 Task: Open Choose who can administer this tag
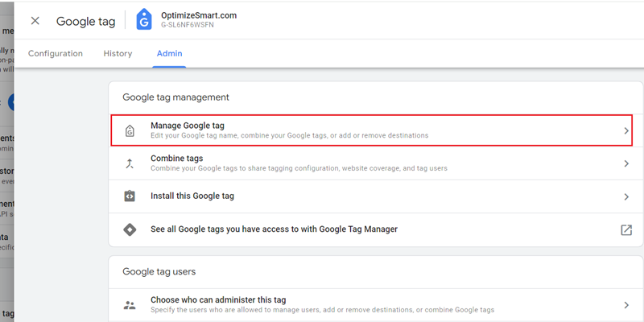click(376, 305)
